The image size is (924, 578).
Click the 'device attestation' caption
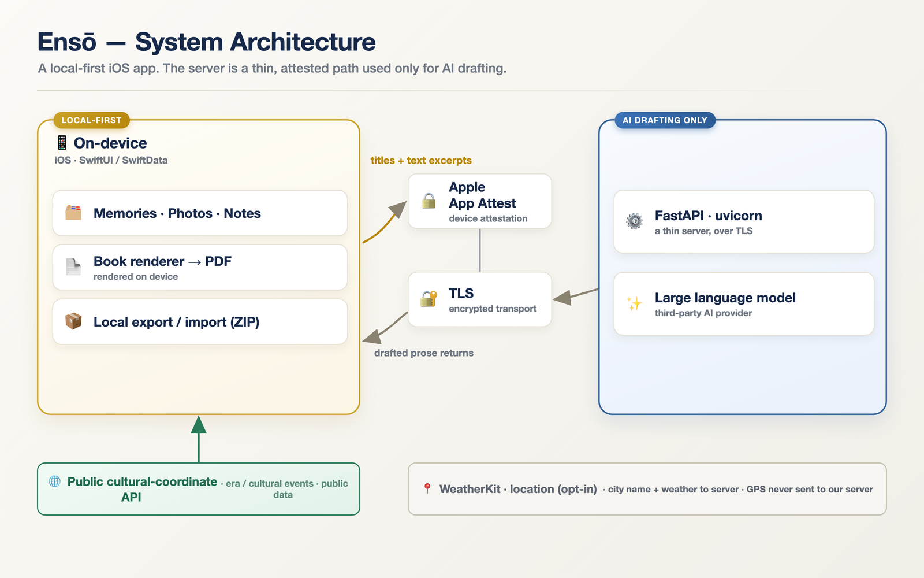(x=488, y=218)
